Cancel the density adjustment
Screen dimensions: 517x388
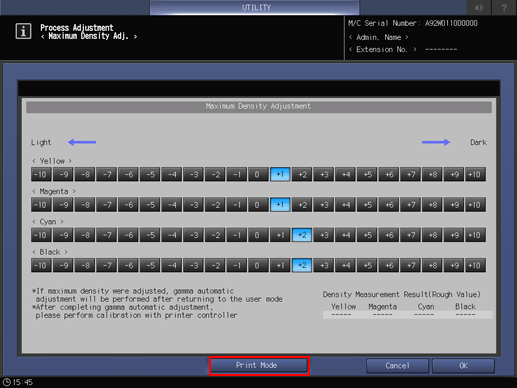point(397,366)
